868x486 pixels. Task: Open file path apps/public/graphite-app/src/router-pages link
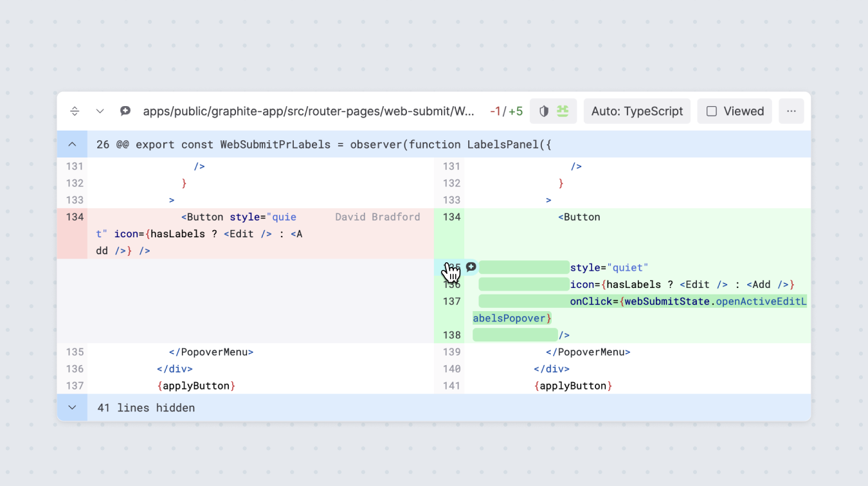tap(309, 111)
